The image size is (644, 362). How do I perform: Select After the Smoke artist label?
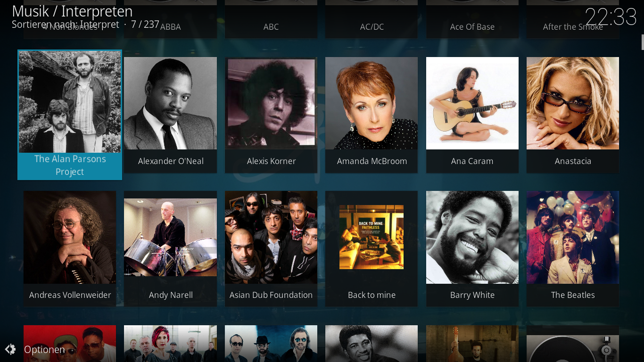coord(573,27)
